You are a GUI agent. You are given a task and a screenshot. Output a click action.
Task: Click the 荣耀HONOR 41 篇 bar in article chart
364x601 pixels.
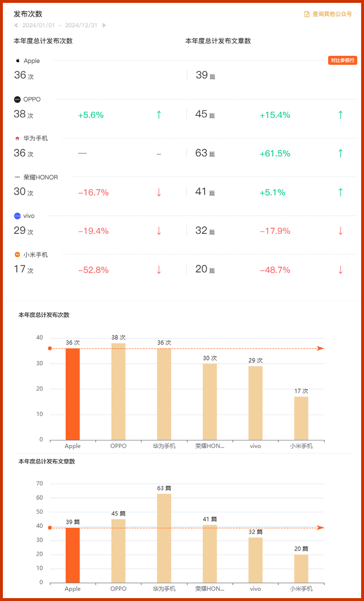point(210,554)
